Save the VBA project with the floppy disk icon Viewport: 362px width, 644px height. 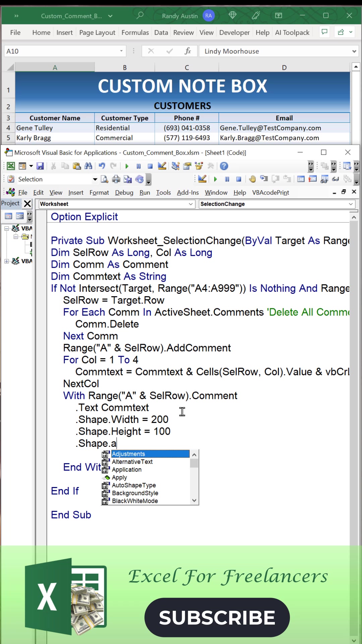[40, 166]
